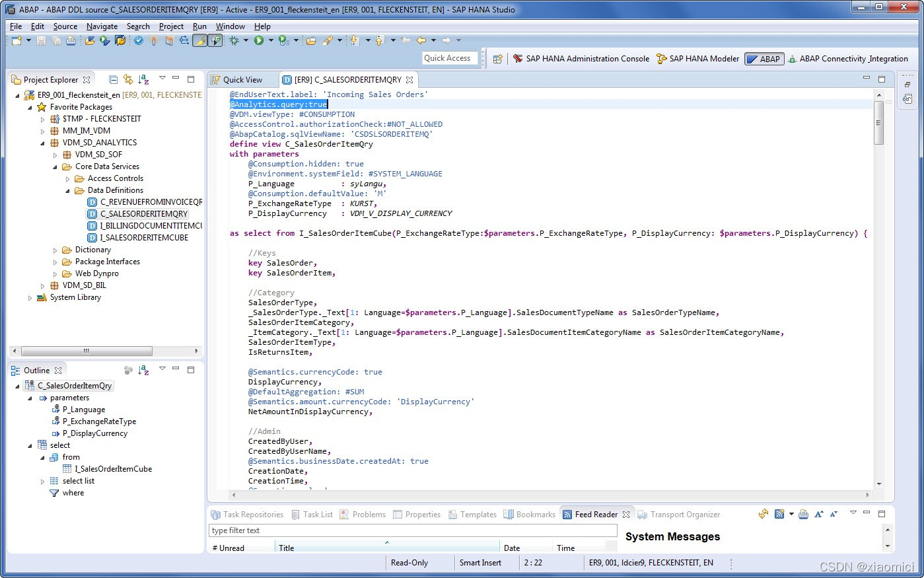Click the Activate object (wand) icon

point(154,40)
